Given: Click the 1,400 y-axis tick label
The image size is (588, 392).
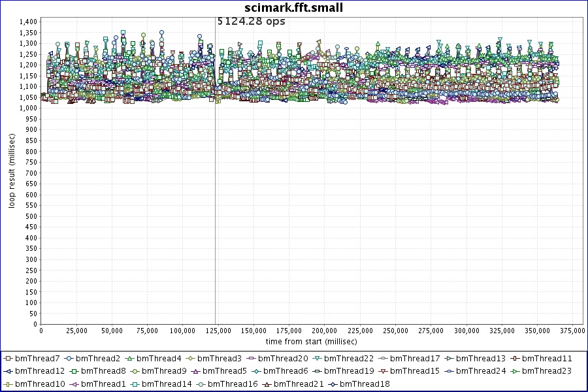Looking at the screenshot, I should coord(28,22).
